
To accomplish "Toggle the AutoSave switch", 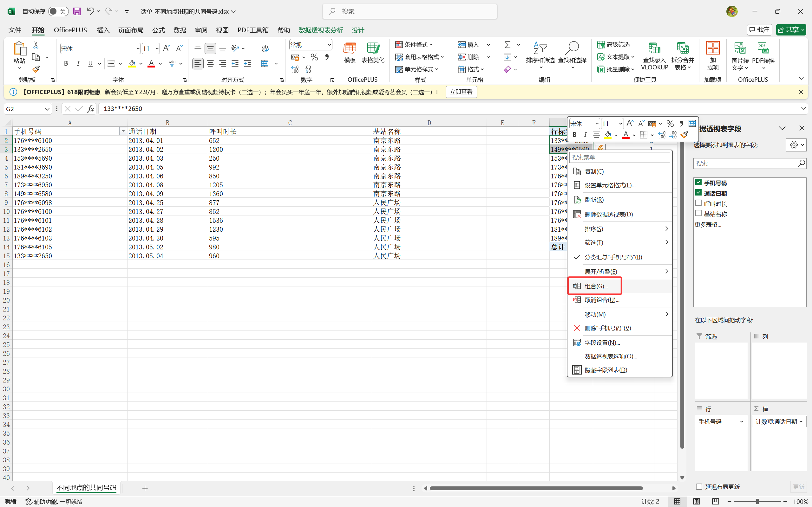I will pos(58,11).
